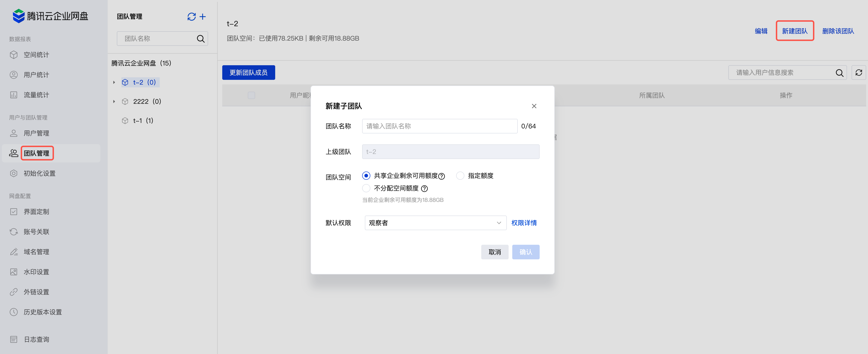
Task: Click search icon in user info search
Action: point(839,73)
